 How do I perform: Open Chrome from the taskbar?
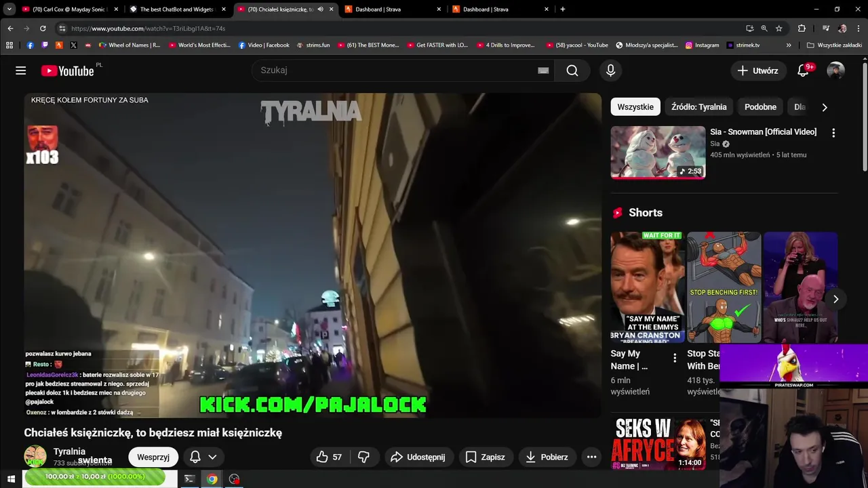(x=212, y=479)
